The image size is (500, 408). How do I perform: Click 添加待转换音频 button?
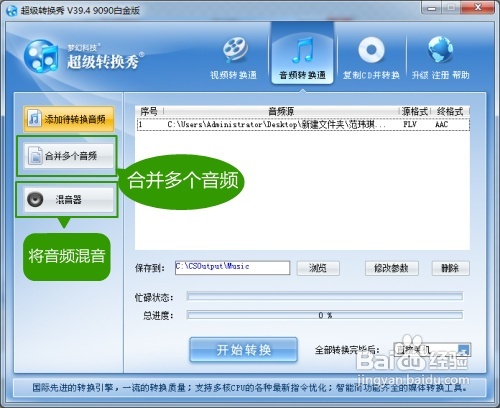tap(68, 119)
